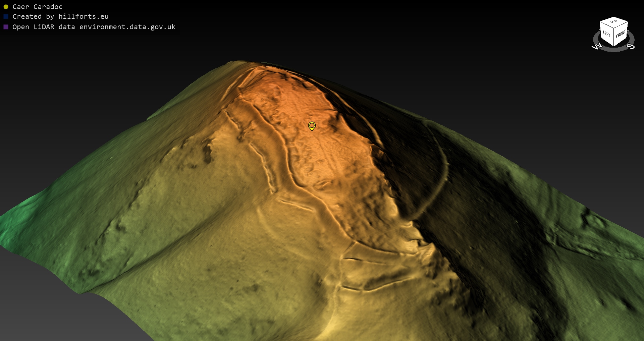Click the S compass letter

point(631,46)
